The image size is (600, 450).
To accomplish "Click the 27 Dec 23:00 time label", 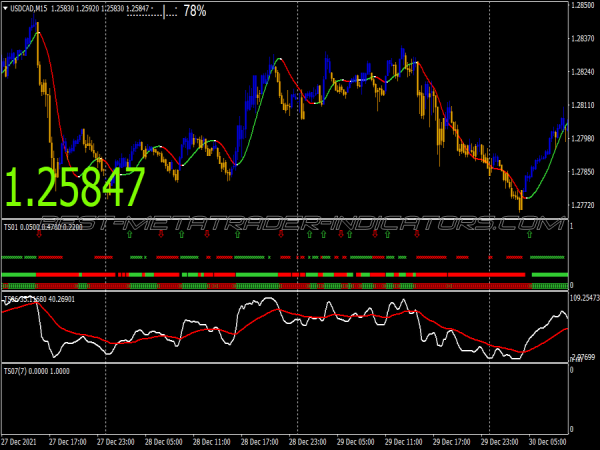I will coord(116,442).
